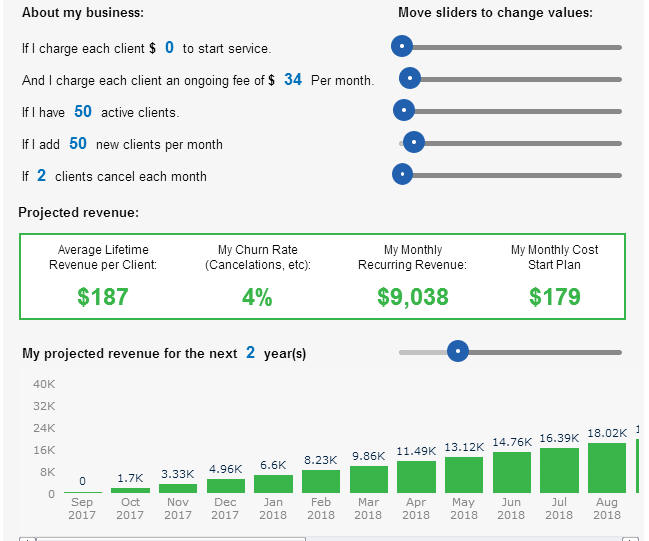Viewport: 649px width, 541px height.
Task: Click the active clients slider handle
Action: click(404, 111)
